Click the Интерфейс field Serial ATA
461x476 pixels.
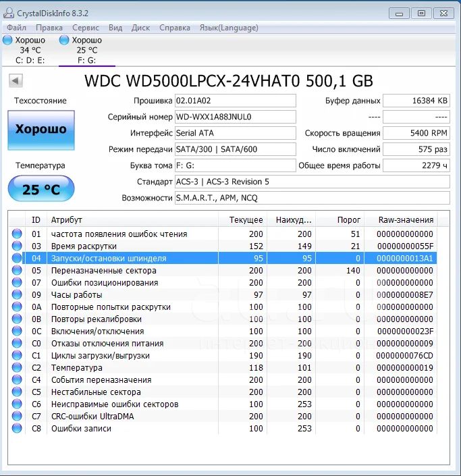pos(235,133)
